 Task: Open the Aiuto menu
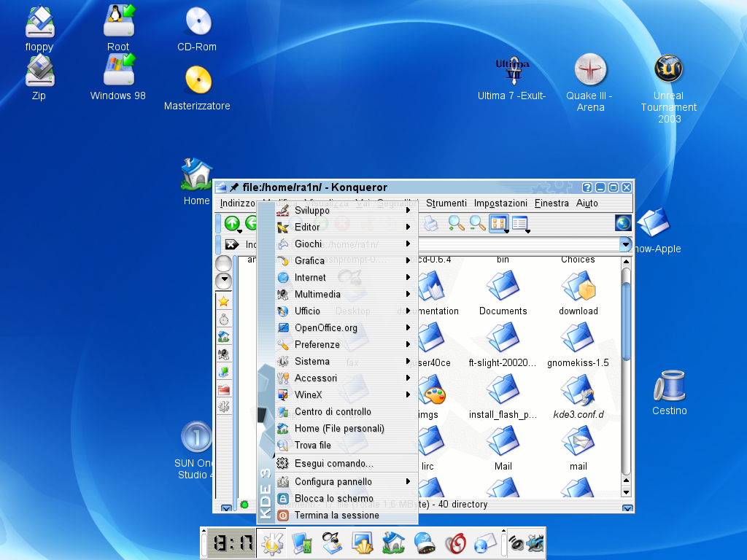point(587,203)
